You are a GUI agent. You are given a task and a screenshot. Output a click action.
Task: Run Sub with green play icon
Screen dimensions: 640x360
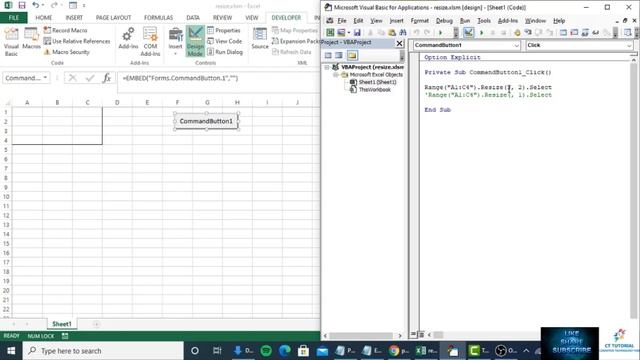pos(482,32)
